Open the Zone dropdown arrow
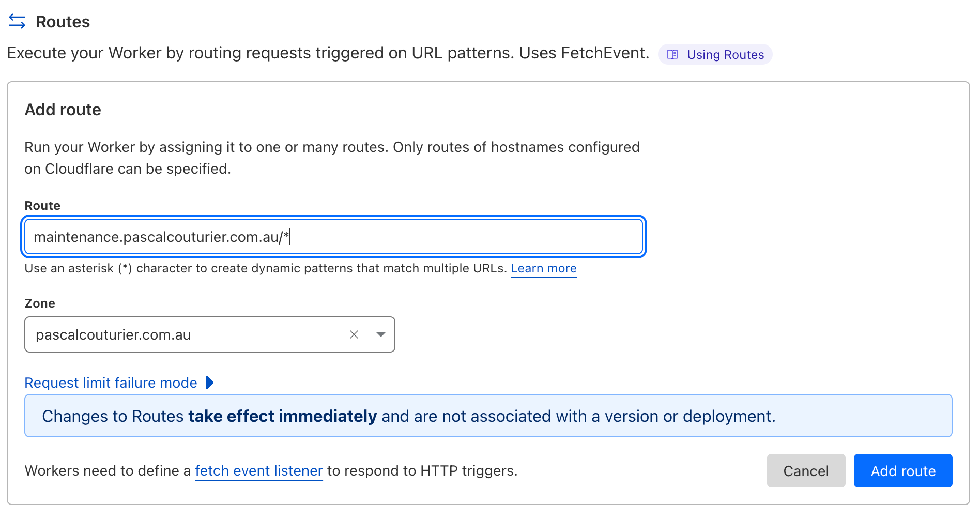 click(381, 334)
